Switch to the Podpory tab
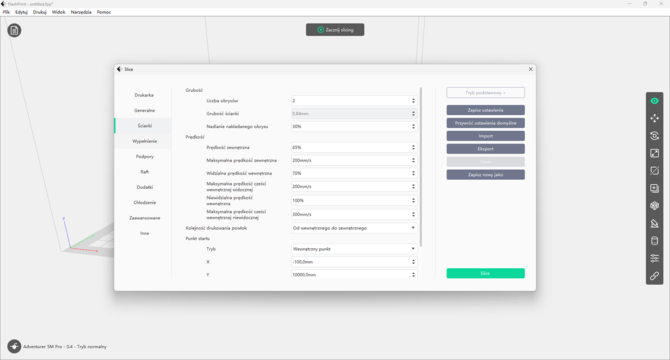The height and width of the screenshot is (360, 670). pyautogui.click(x=144, y=157)
